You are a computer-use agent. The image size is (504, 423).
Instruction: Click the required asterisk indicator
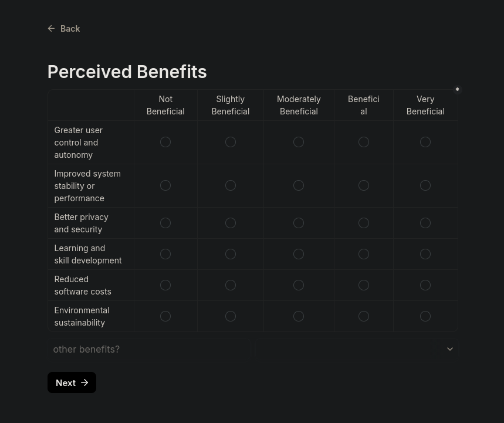tap(457, 90)
